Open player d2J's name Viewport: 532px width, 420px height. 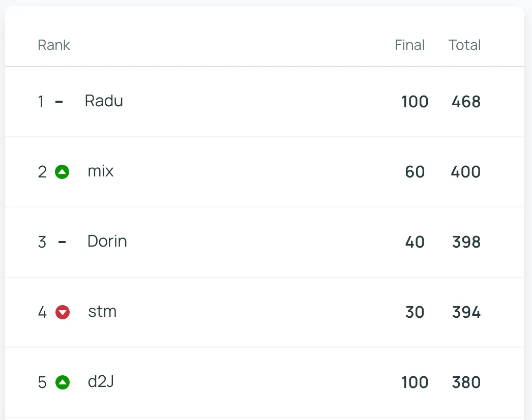coord(101,382)
